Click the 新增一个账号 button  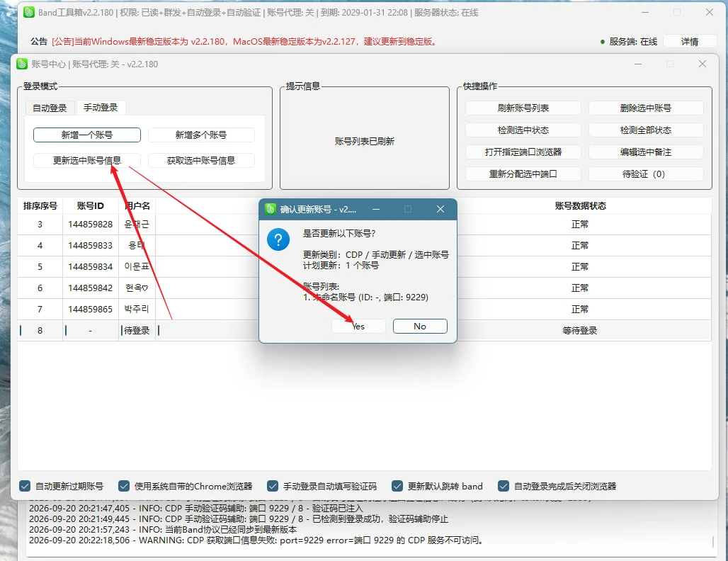coord(87,135)
